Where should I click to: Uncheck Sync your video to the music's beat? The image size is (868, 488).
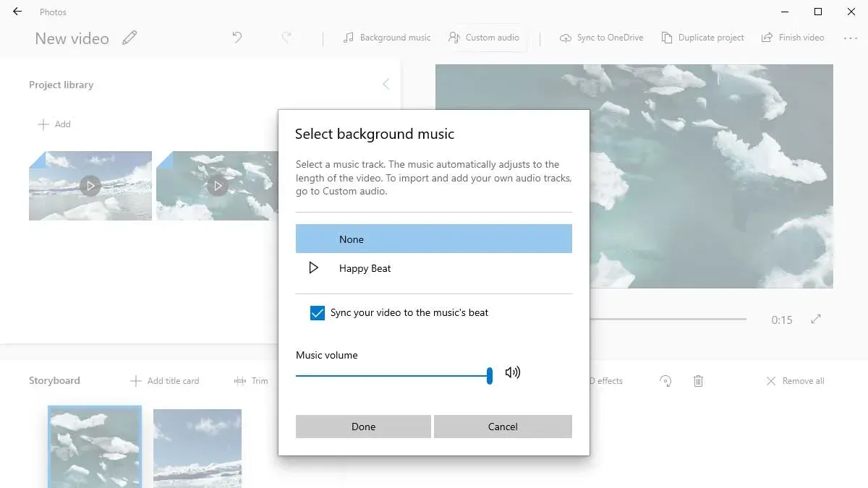pos(317,313)
